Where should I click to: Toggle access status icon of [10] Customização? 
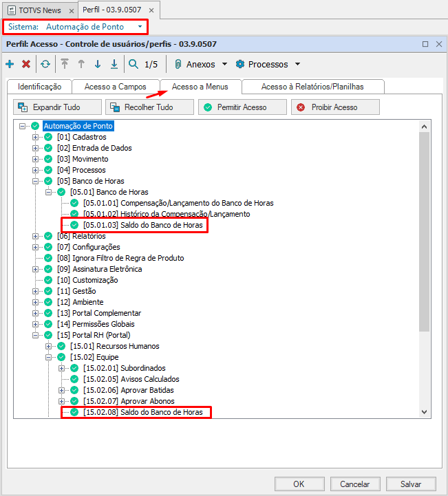[48, 280]
